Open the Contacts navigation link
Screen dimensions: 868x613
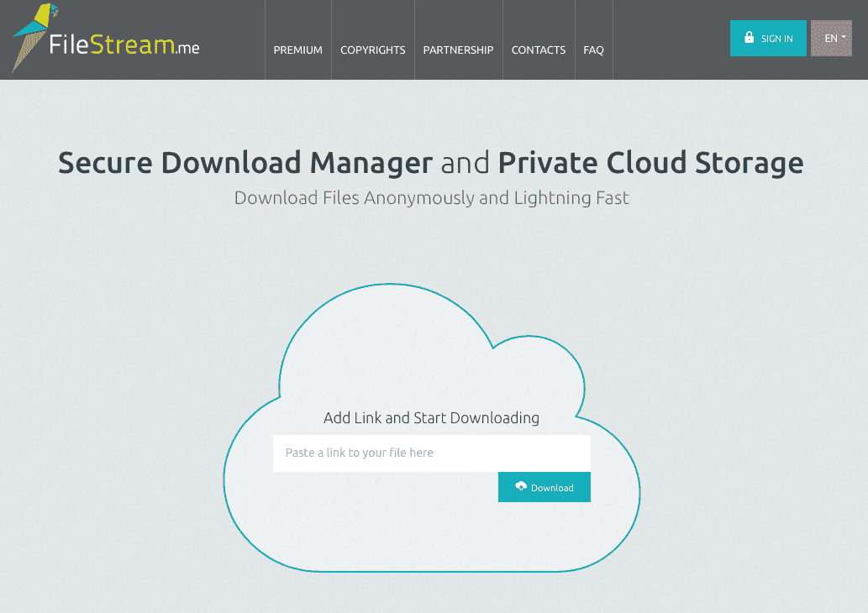coord(538,50)
